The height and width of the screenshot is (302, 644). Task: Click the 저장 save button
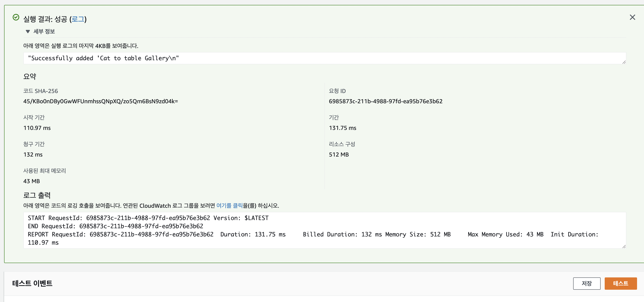(x=586, y=283)
